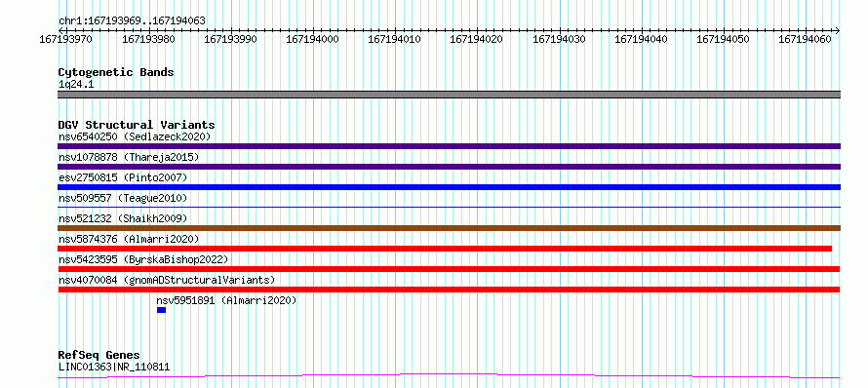Screen dimensions: 868x388
Task: Click the magenta LINC01363 gene line
Action: pos(449,376)
